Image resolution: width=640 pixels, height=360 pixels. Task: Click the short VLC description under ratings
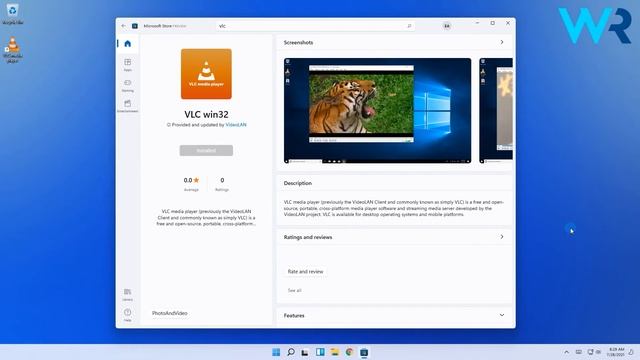pyautogui.click(x=206, y=218)
